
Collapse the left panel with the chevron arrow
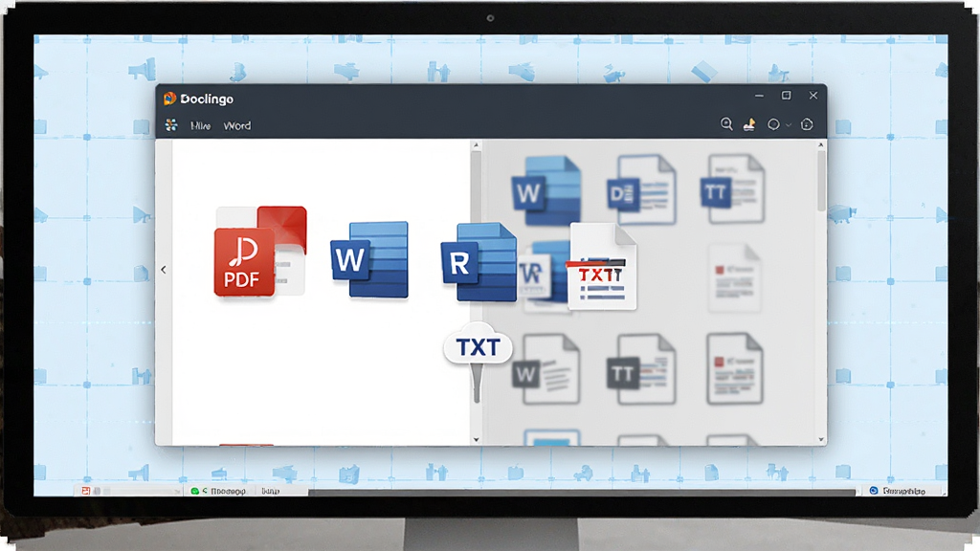[x=164, y=270]
